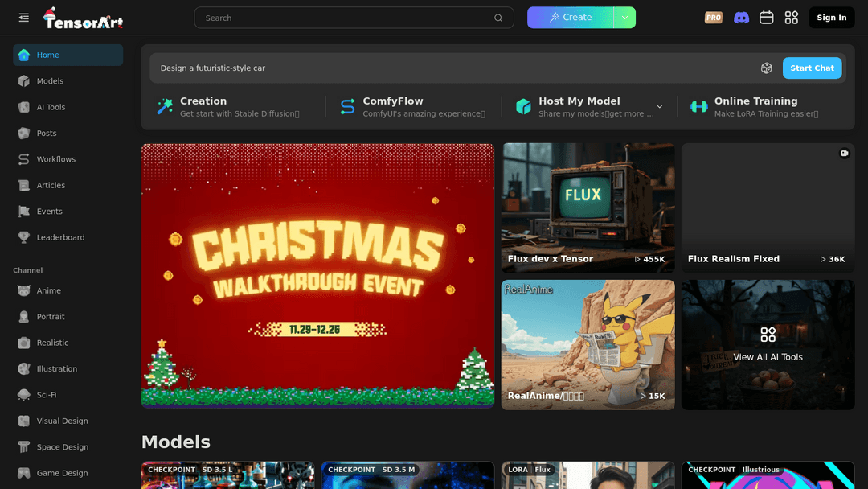Viewport: 868px width, 489px height.
Task: Open the Flux dev x Tensor card
Action: 588,208
